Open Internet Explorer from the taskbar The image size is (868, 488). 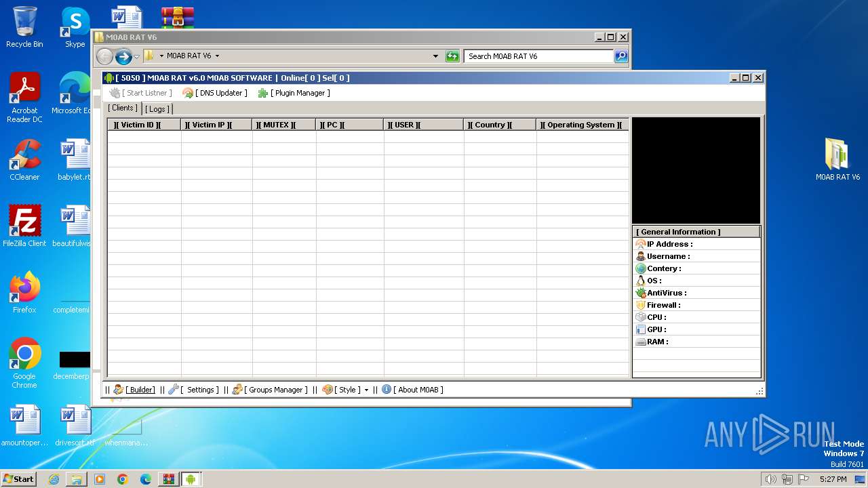[54, 479]
